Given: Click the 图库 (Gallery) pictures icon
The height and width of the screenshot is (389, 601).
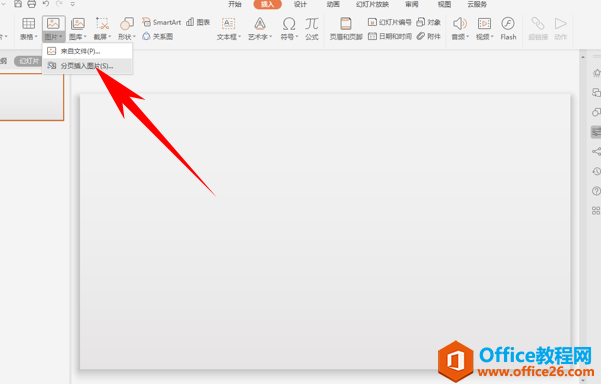Looking at the screenshot, I should pyautogui.click(x=78, y=24).
